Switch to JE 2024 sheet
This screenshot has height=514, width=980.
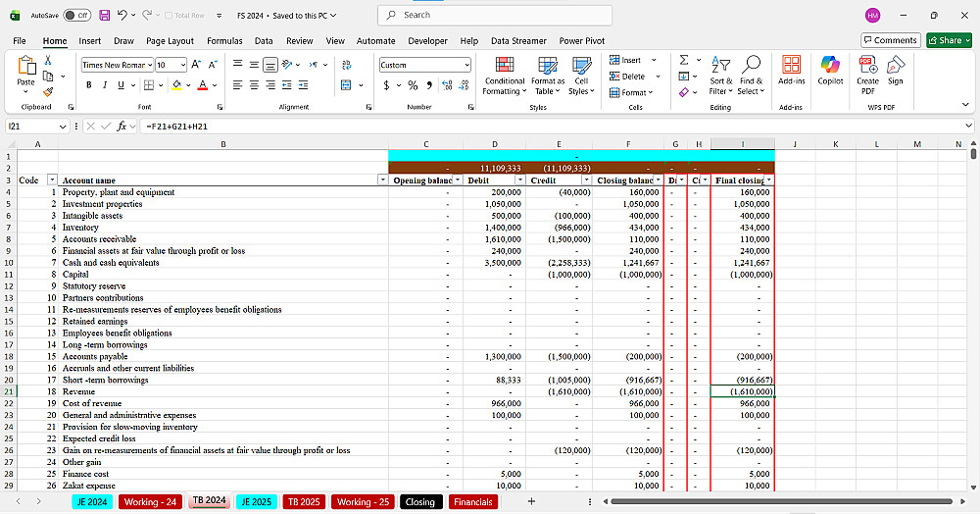92,501
